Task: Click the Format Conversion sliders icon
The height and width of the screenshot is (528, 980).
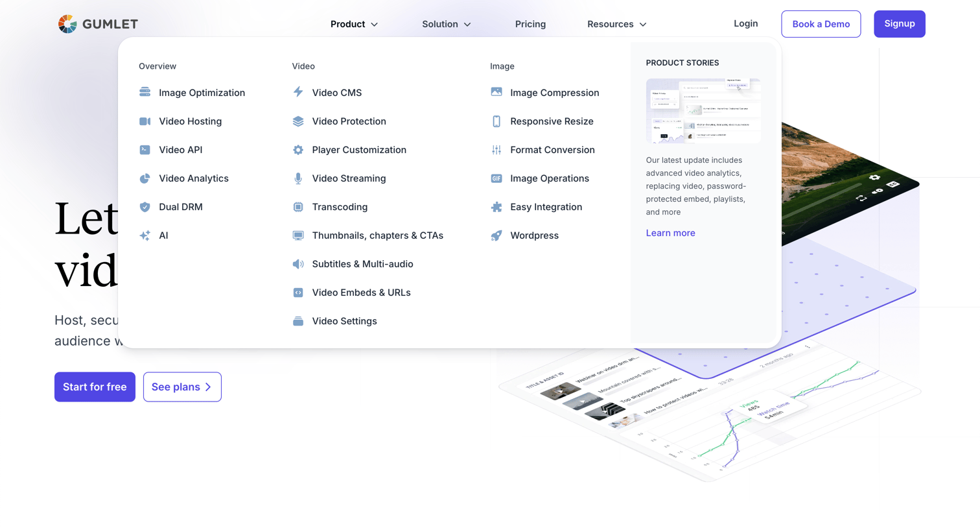Action: [x=496, y=150]
